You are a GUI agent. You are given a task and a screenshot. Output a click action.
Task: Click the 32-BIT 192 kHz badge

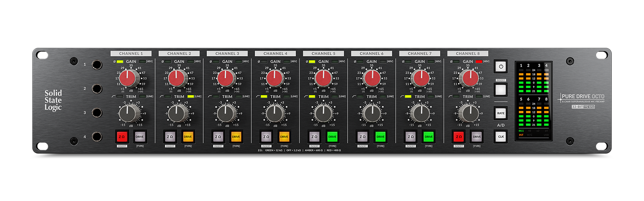[583, 107]
